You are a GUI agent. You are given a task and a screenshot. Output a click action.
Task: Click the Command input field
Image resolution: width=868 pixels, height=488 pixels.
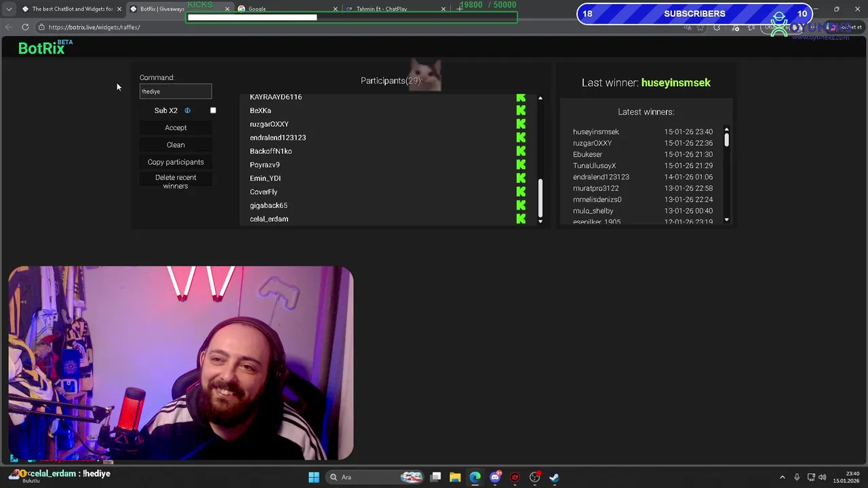pos(176,91)
